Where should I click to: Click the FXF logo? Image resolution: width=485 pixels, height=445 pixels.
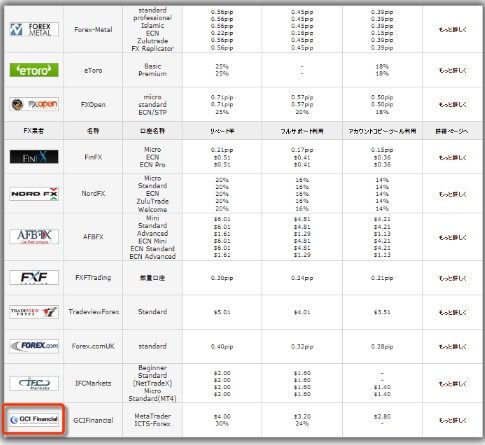click(x=34, y=277)
